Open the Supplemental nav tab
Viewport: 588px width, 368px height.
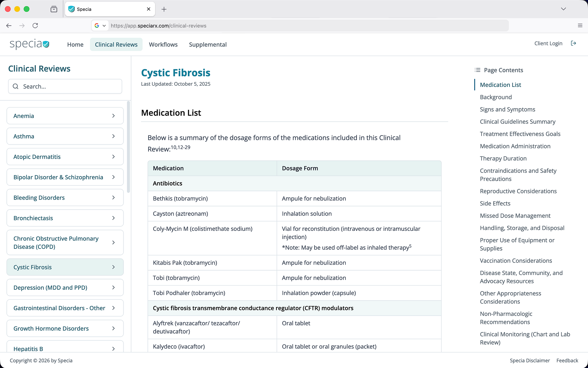[x=208, y=44]
